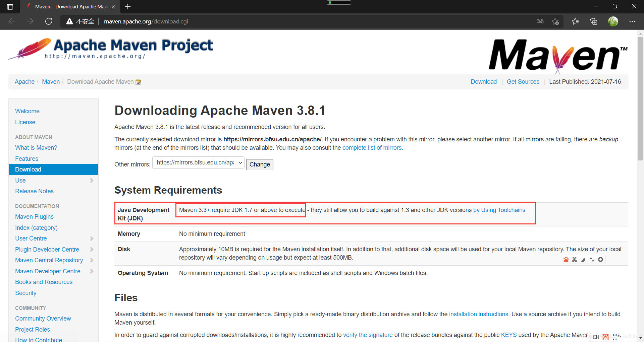
Task: Reload the page with refresh icon
Action: coord(49,21)
